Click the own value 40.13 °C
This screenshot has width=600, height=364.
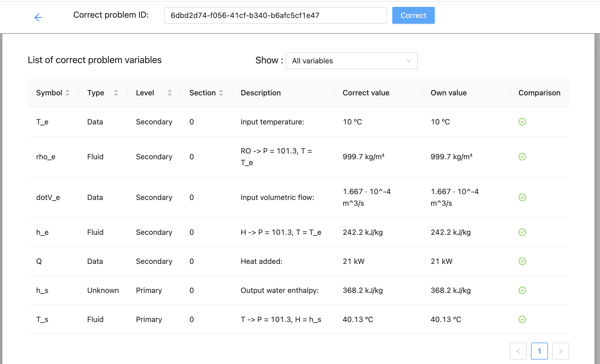click(446, 319)
